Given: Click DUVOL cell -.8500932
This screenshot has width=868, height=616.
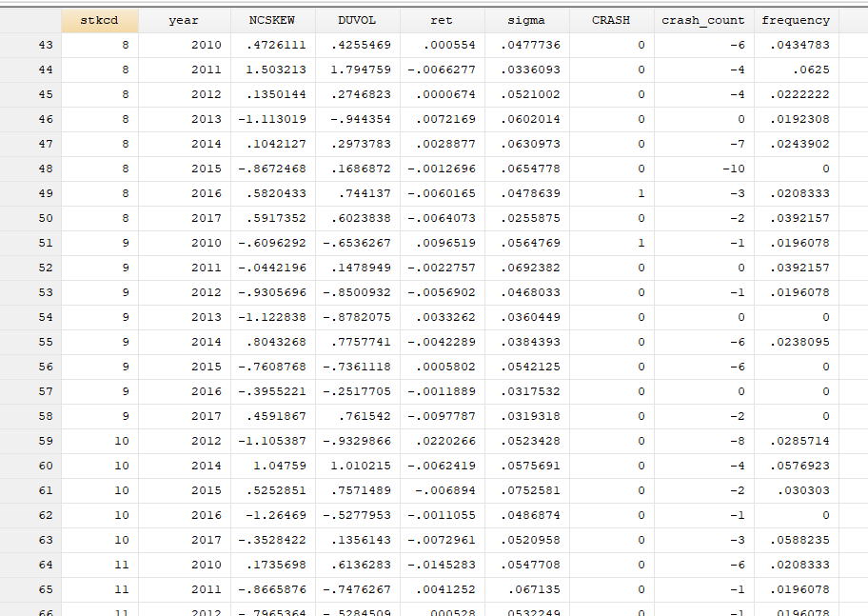Looking at the screenshot, I should click(x=357, y=292).
